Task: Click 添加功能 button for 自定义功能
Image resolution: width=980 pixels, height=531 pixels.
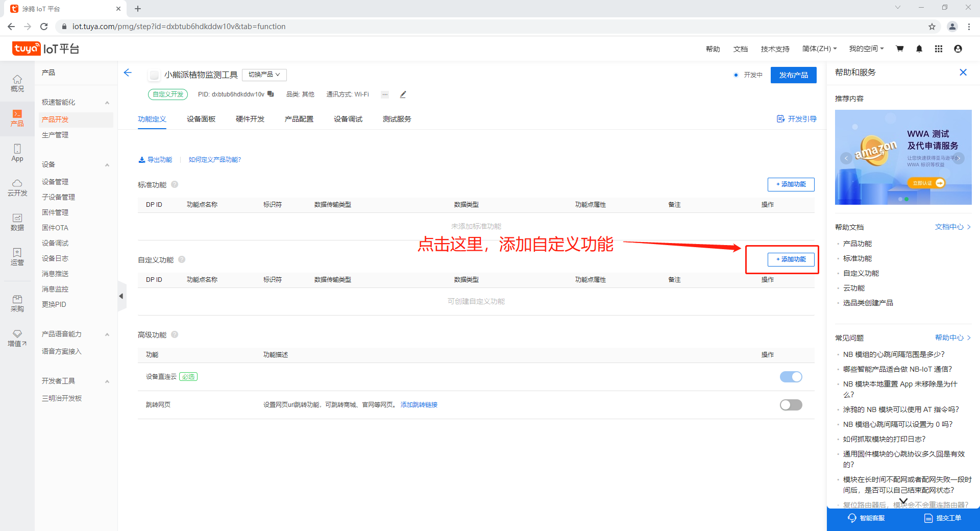Action: (791, 259)
